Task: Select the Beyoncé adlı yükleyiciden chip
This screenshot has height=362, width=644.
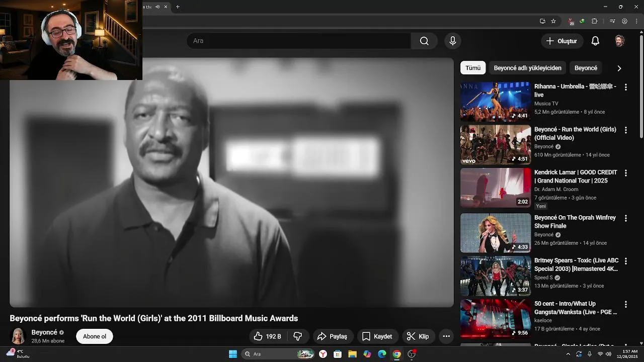Action: coord(528,68)
